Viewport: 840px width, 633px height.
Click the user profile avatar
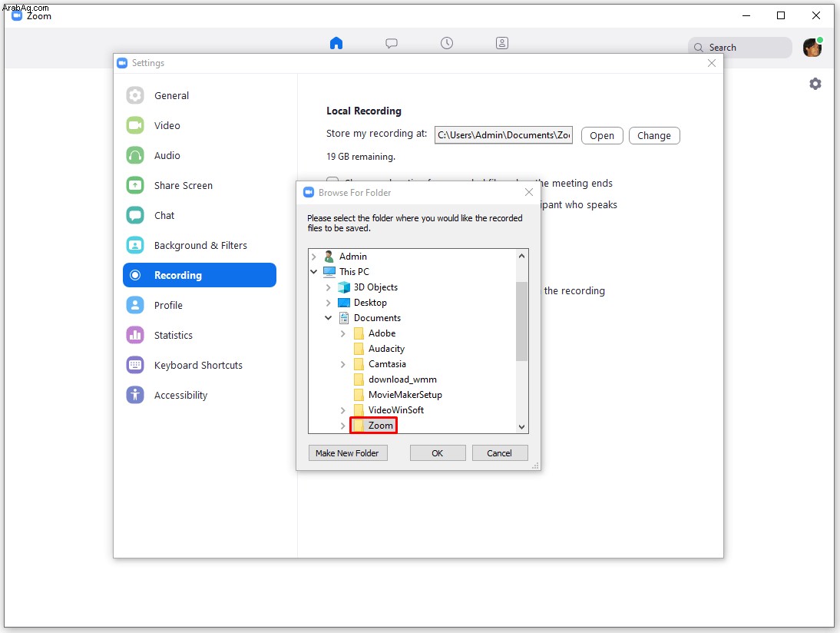tap(812, 48)
